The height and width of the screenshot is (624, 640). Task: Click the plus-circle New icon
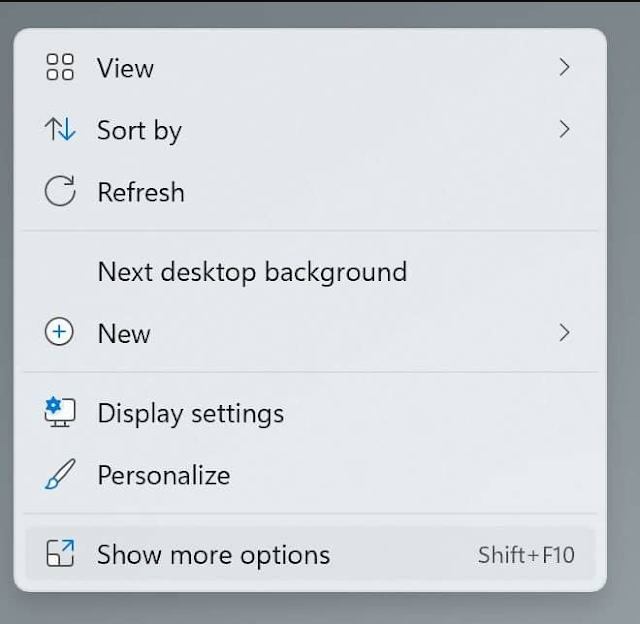59,332
